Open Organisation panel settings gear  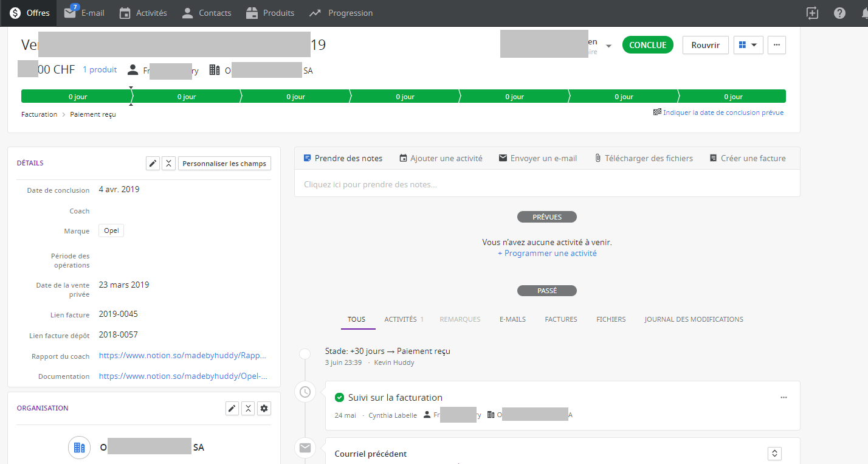264,409
